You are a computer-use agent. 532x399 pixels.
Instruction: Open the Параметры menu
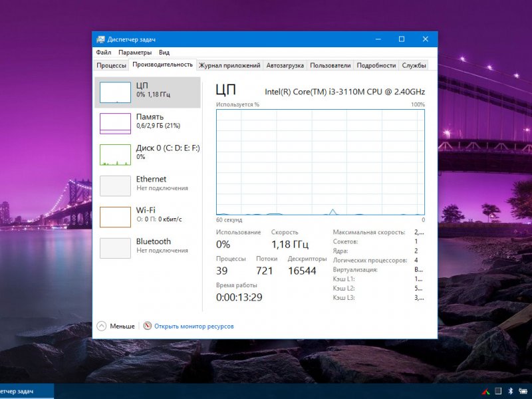click(135, 53)
